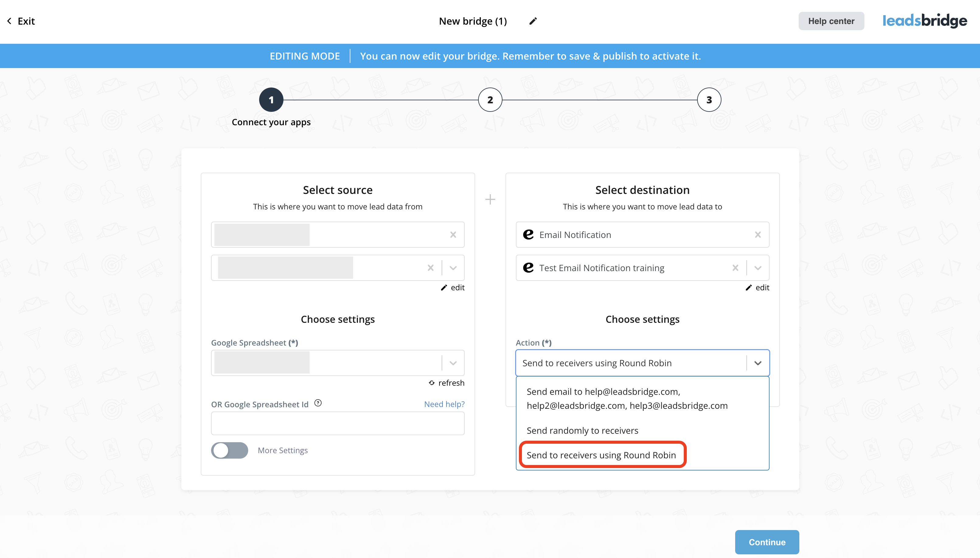
Task: Click the New bridge (1) title
Action: click(473, 21)
